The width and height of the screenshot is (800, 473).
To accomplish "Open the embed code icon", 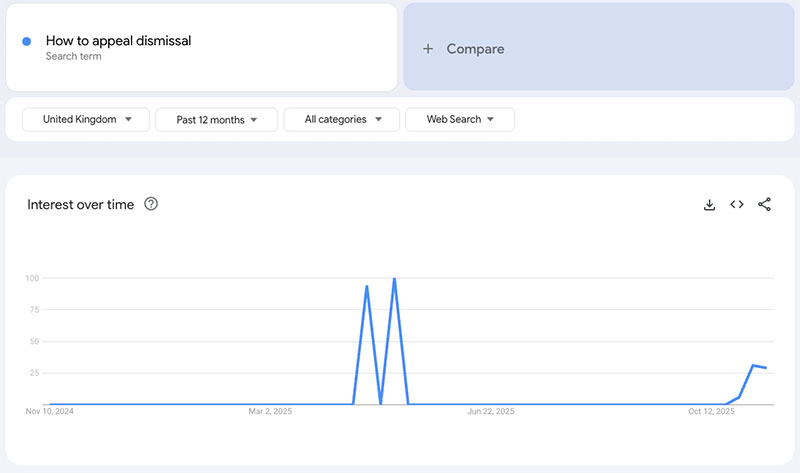I will 737,204.
